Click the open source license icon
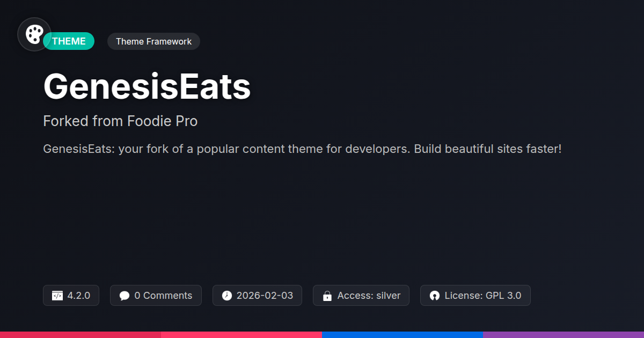Image resolution: width=644 pixels, height=338 pixels. (x=435, y=296)
